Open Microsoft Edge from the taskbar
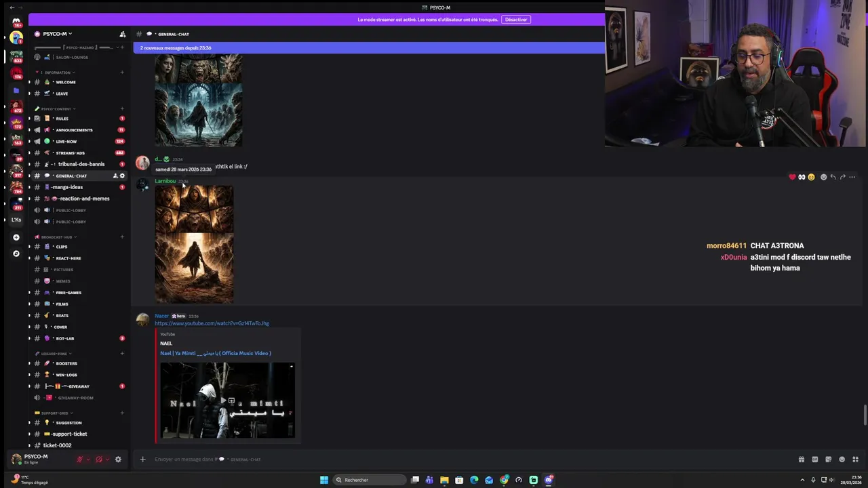The width and height of the screenshot is (868, 488). pyautogui.click(x=474, y=480)
